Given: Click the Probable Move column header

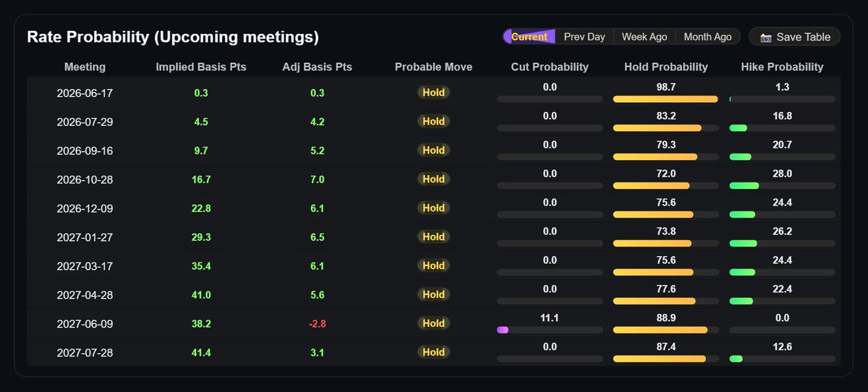Looking at the screenshot, I should [x=433, y=67].
